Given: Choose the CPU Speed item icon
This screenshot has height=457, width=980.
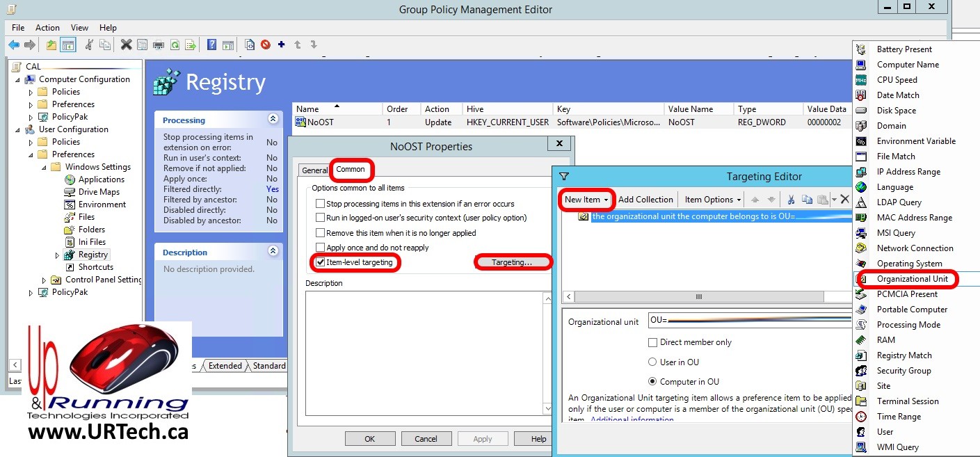Looking at the screenshot, I should (x=861, y=80).
